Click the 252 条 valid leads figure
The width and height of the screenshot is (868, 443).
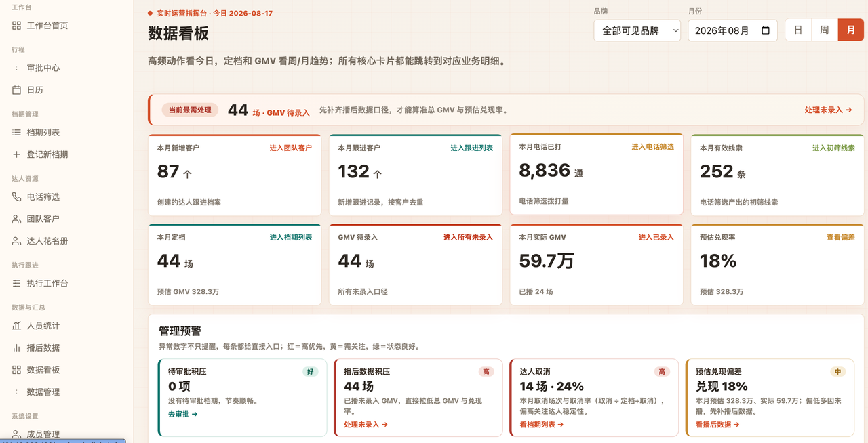723,172
